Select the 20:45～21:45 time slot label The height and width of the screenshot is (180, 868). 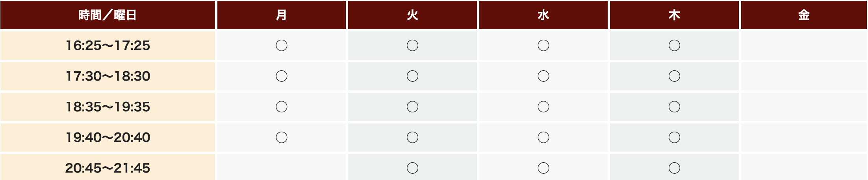pos(108,168)
